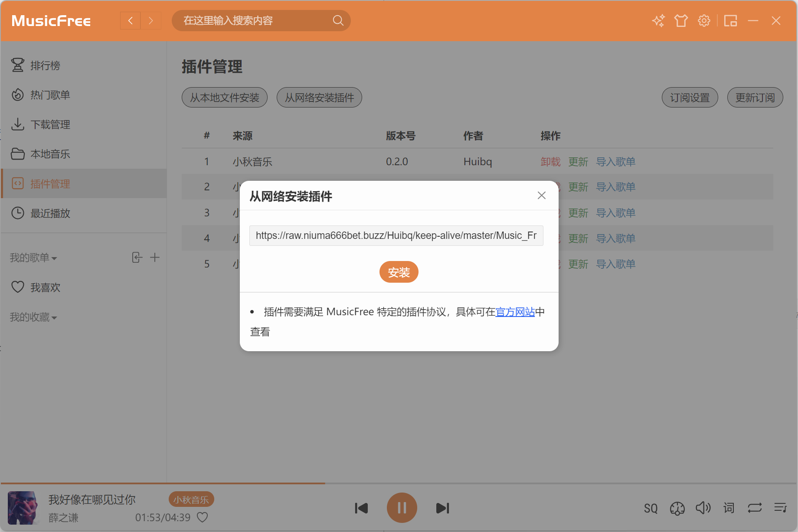This screenshot has width=798, height=532.
Task: Click 小秋音乐 plugin name in row 1
Action: coord(252,162)
